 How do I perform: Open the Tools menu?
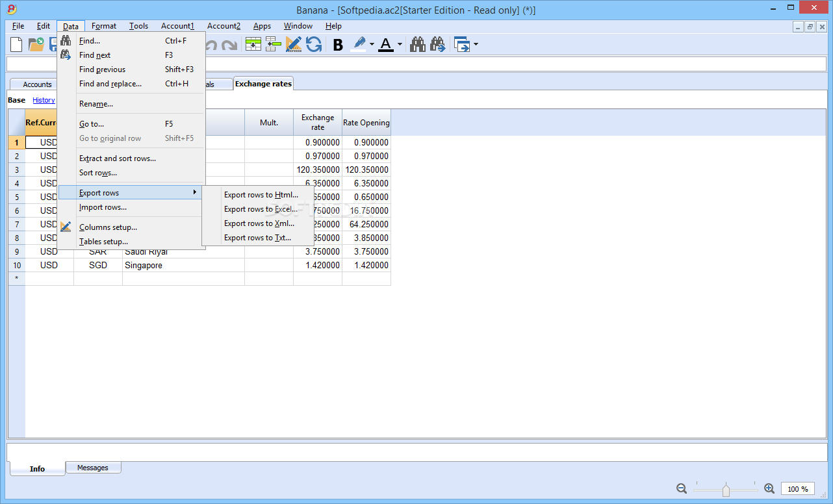click(138, 26)
